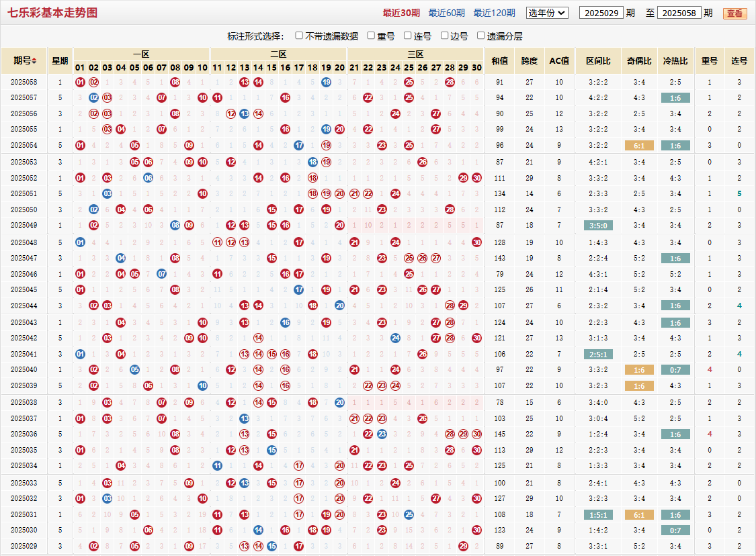This screenshot has height=556, width=756.
Task: Enable the 遗漏分层 checkbox
Action: click(x=480, y=36)
